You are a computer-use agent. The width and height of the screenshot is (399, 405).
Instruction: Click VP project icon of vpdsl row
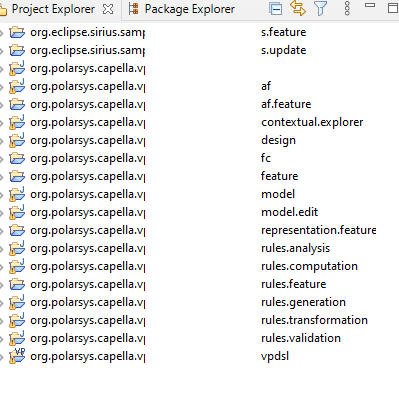pos(17,356)
